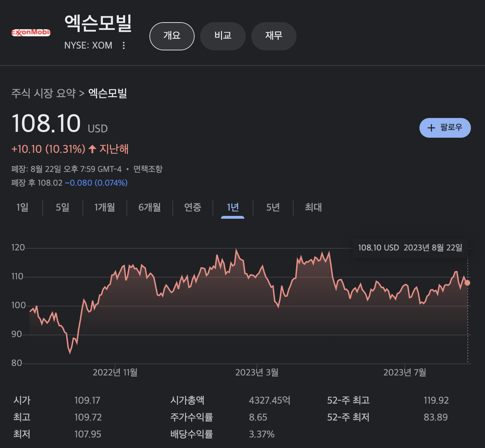Image resolution: width=485 pixels, height=448 pixels.
Task: Select the 5년 chart range
Action: [x=273, y=207]
